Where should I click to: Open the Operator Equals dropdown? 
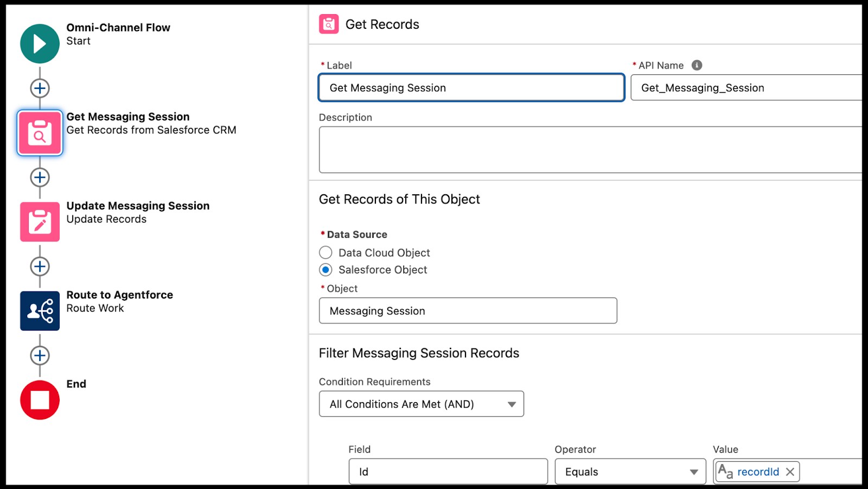(630, 472)
